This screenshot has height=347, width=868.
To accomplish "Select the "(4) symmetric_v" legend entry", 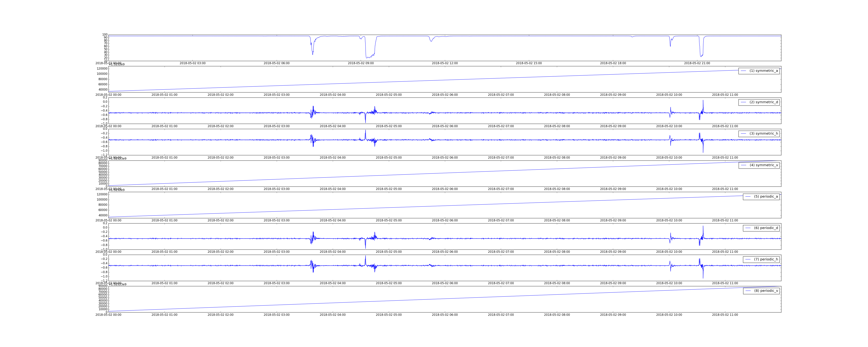I will pyautogui.click(x=763, y=165).
